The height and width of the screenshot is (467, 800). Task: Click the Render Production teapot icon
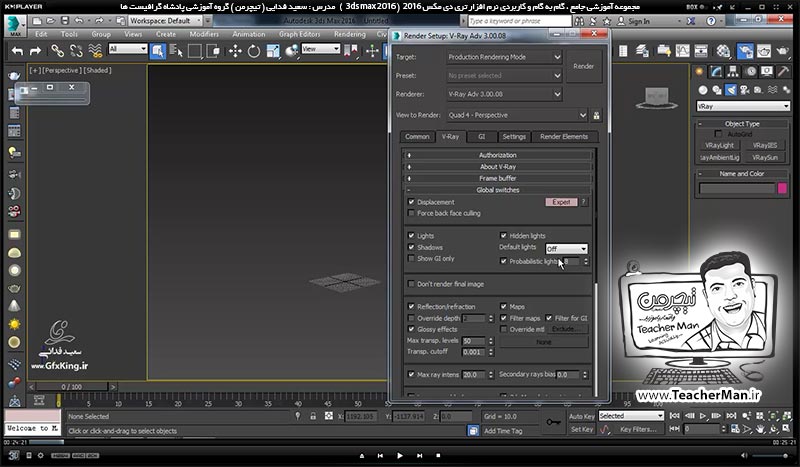pos(782,51)
